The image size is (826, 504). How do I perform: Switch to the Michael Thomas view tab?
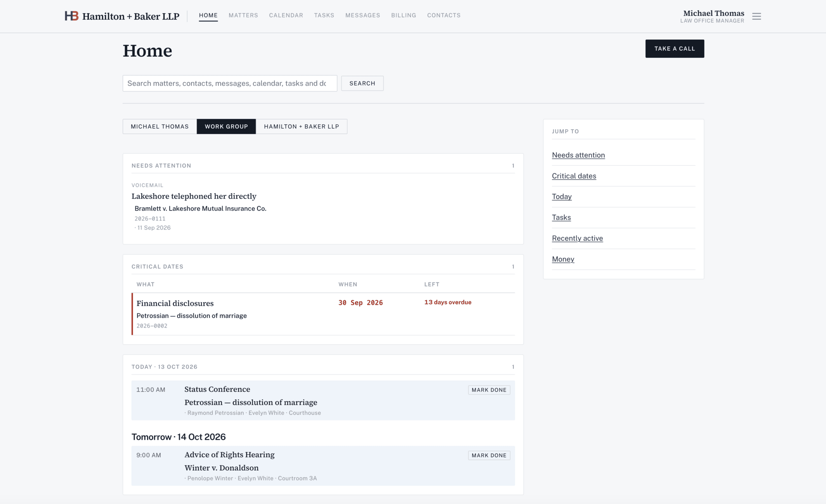coord(160,126)
